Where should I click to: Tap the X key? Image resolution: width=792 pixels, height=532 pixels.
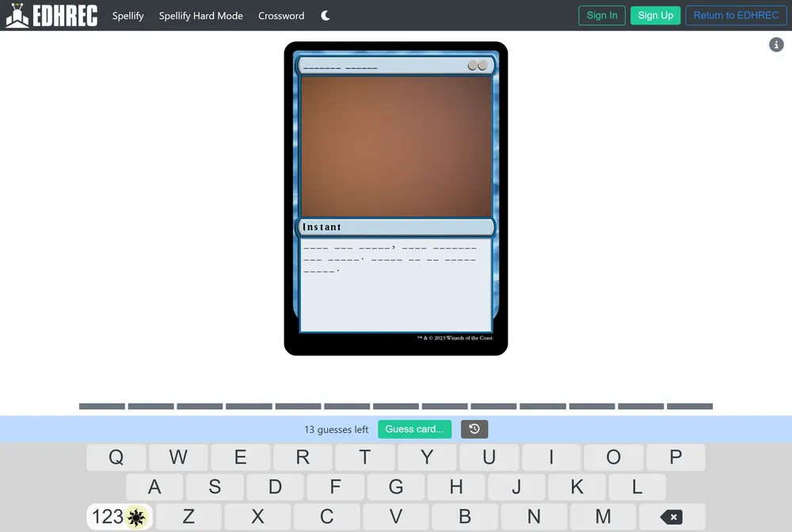257,517
